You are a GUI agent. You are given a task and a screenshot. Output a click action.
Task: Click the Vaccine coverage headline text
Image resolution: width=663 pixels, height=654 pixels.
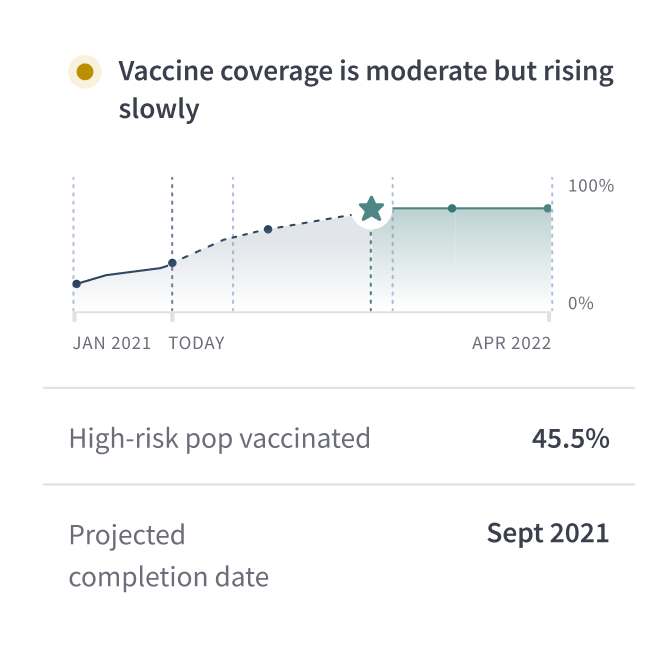(366, 90)
